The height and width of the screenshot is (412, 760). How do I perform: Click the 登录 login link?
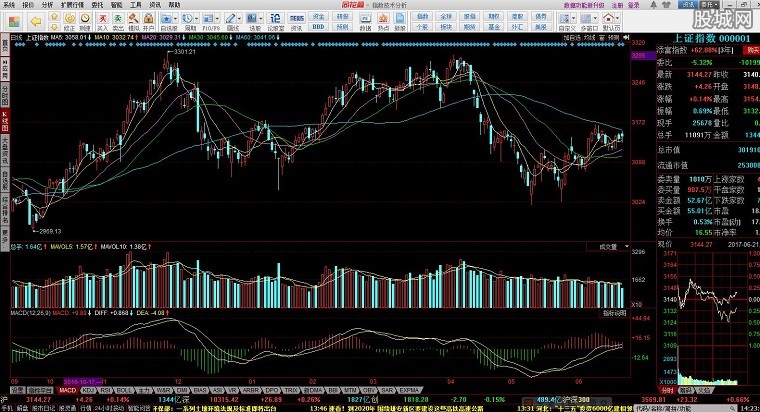[634, 5]
